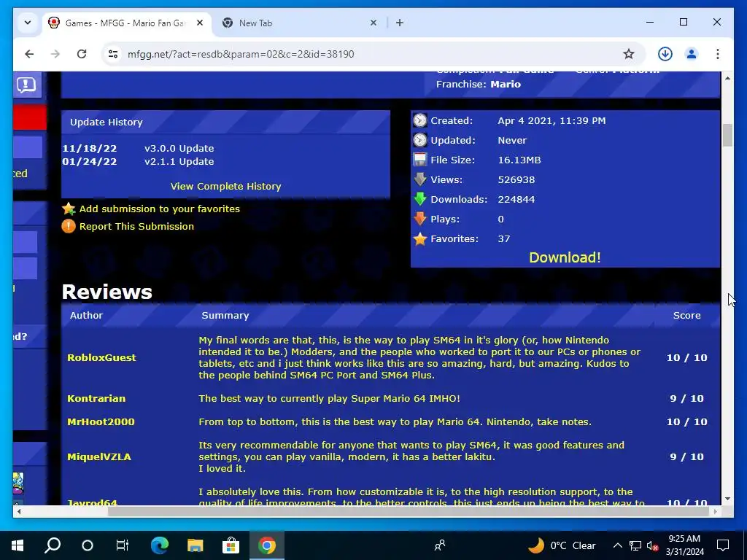Click the v2.1.1 Update history entry
The height and width of the screenshot is (560, 747).
click(179, 161)
